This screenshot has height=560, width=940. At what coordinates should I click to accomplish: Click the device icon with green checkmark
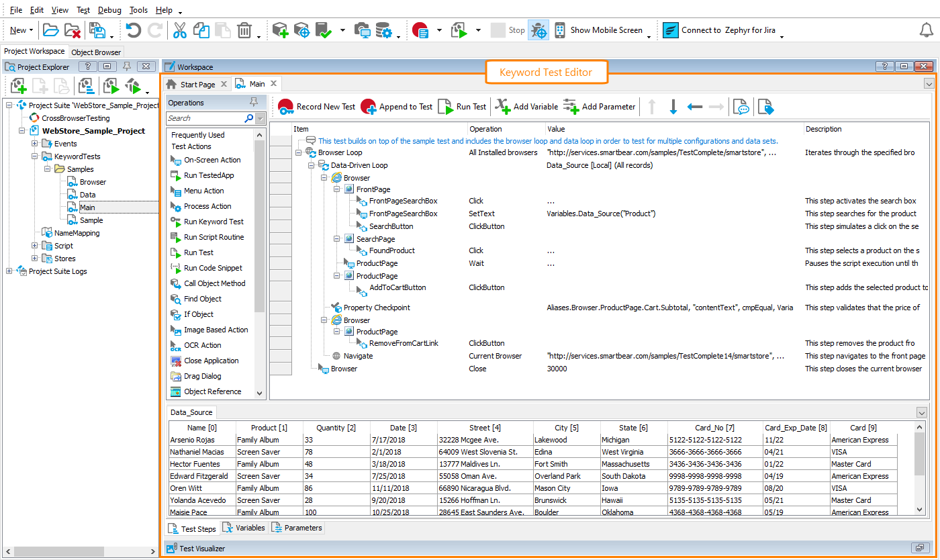(324, 30)
